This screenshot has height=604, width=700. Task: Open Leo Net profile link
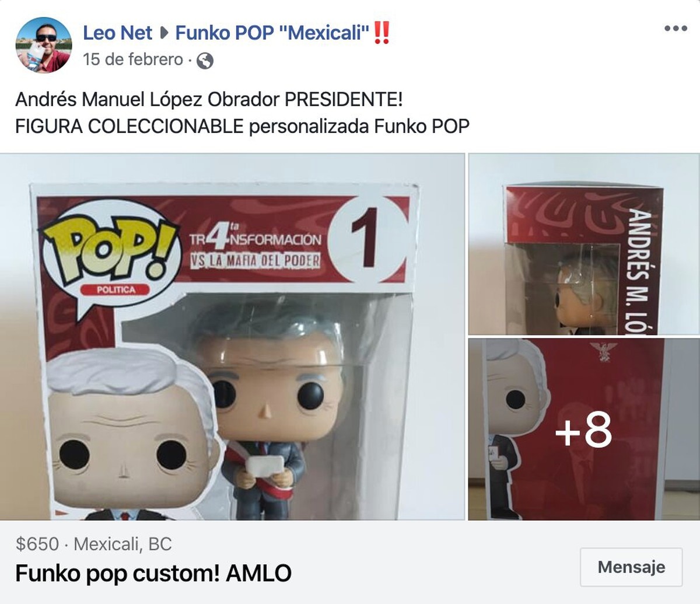click(117, 33)
